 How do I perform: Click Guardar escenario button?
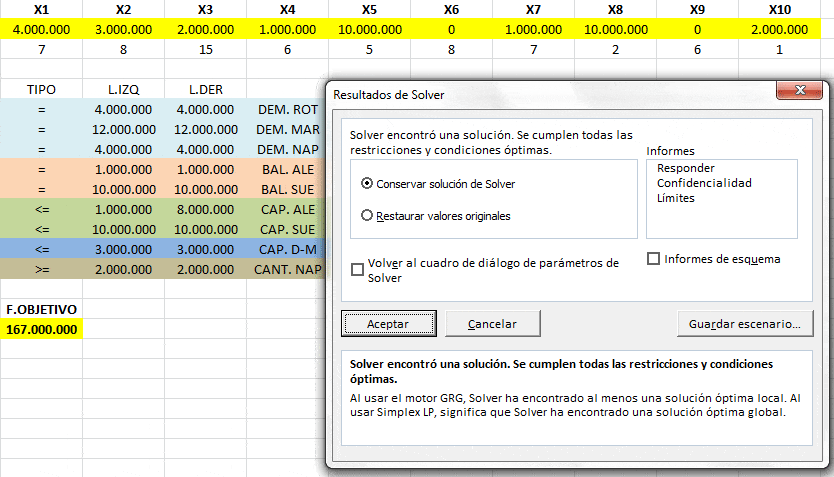(x=745, y=324)
